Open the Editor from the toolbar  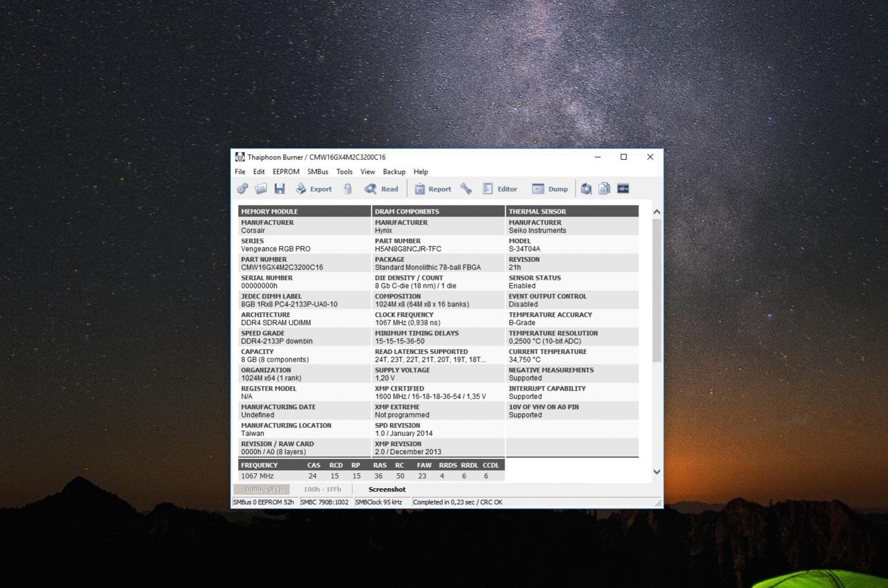(x=500, y=189)
